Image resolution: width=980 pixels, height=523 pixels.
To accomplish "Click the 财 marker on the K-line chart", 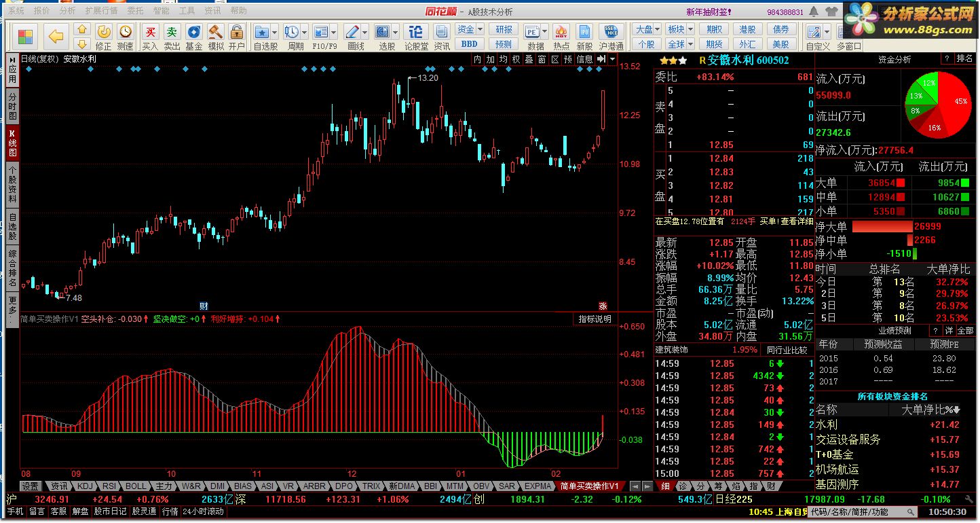I will tap(203, 305).
